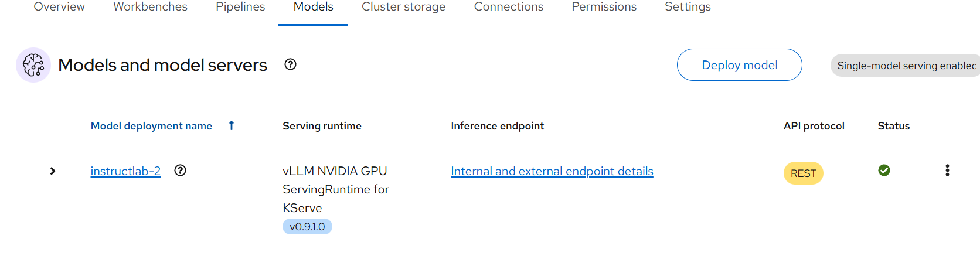Open the Workbenches tab
Viewport: 980px width, 259px height.
tap(150, 7)
